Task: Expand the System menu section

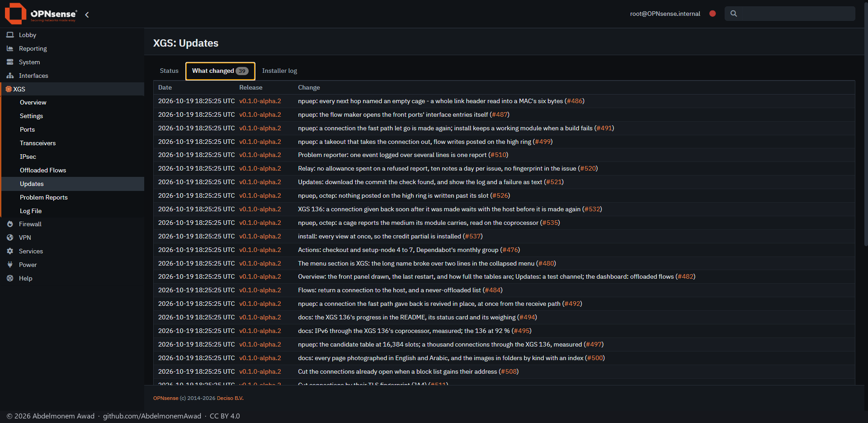Action: pyautogui.click(x=72, y=62)
